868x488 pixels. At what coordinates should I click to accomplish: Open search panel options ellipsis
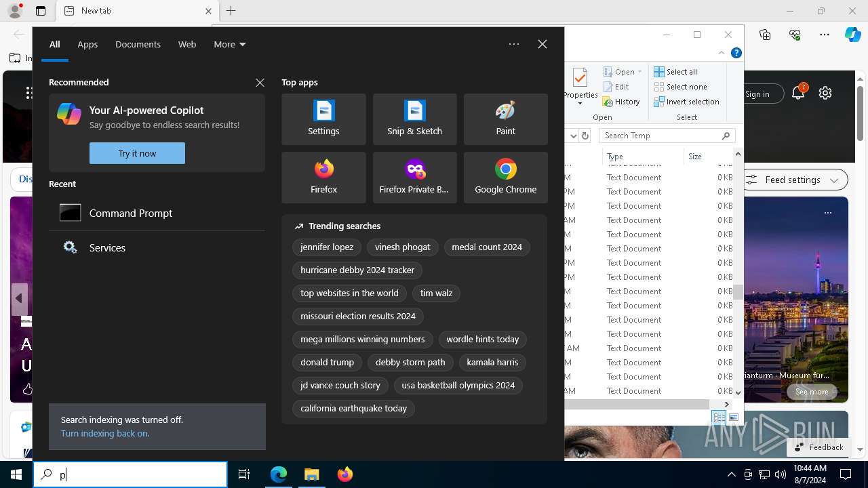[x=514, y=44]
